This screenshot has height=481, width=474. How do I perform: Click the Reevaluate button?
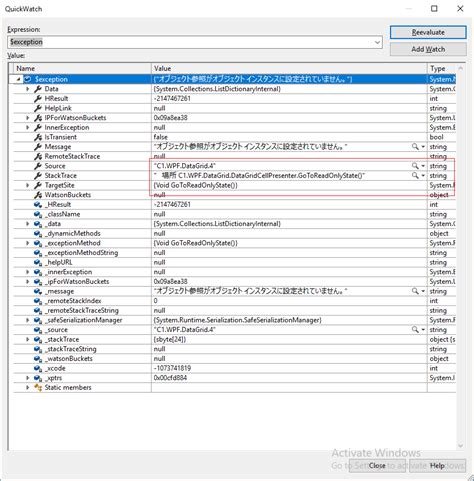tap(428, 32)
